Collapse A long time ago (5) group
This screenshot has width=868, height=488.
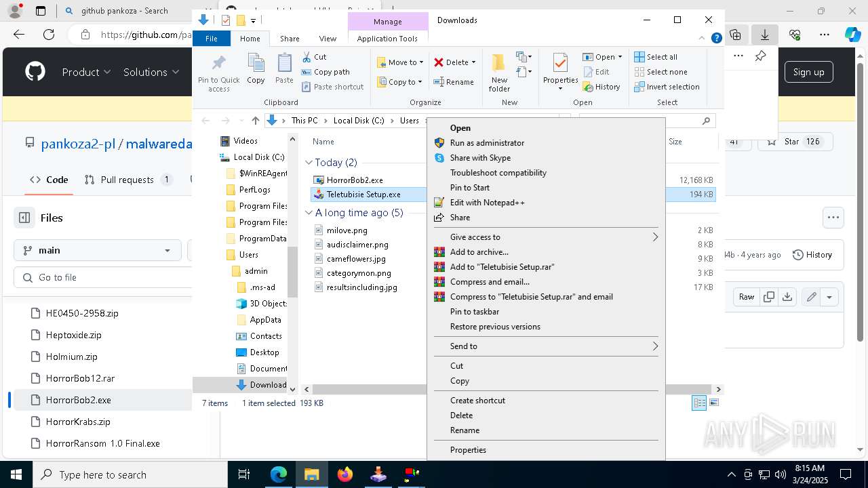click(x=309, y=213)
